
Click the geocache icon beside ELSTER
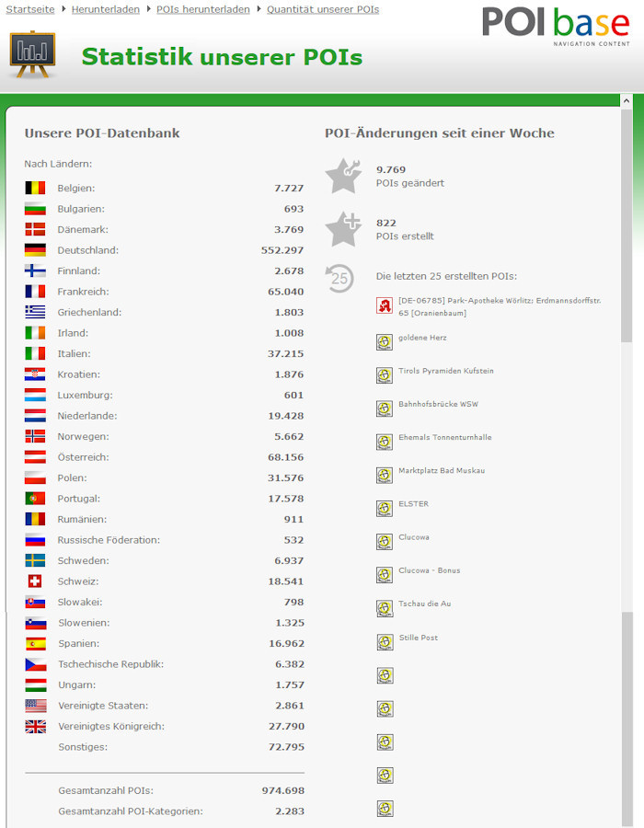click(385, 508)
